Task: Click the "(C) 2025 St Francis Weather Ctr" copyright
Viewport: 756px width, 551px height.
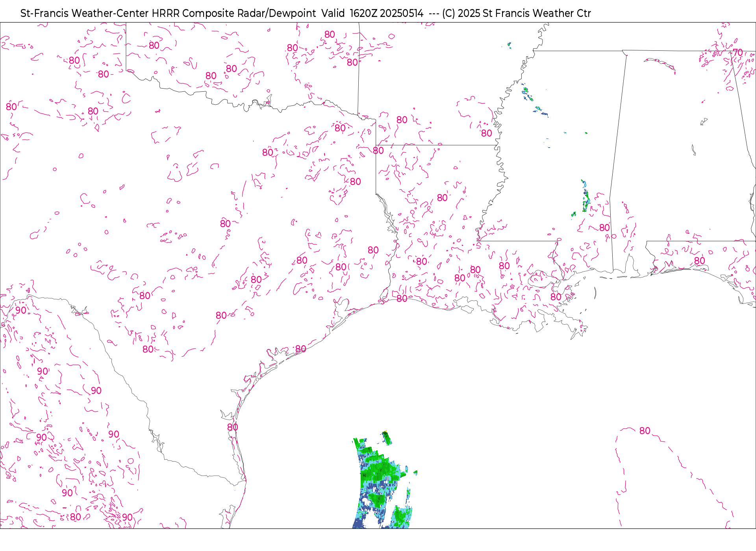Action: [517, 13]
